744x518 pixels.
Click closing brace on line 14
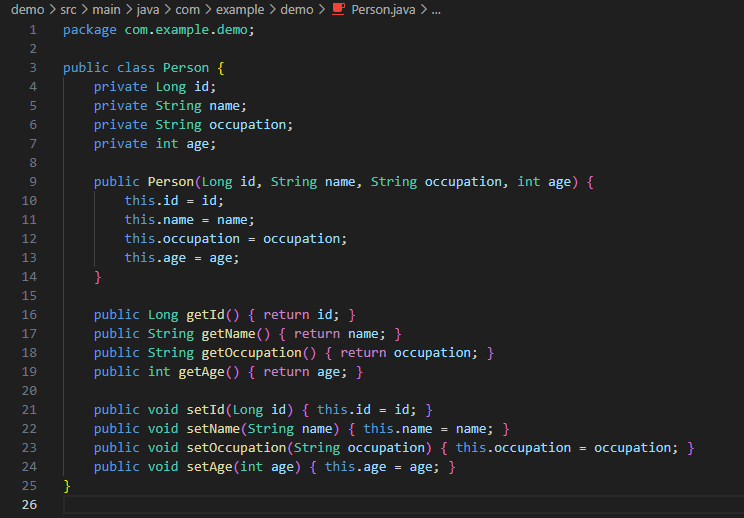point(98,277)
